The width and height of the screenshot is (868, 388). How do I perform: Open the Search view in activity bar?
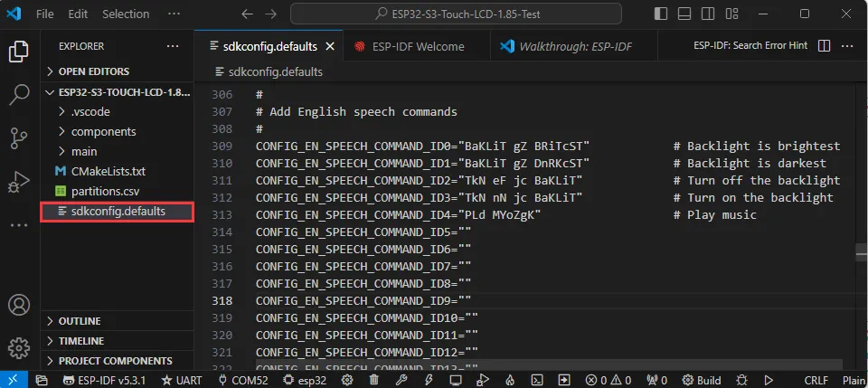19,94
